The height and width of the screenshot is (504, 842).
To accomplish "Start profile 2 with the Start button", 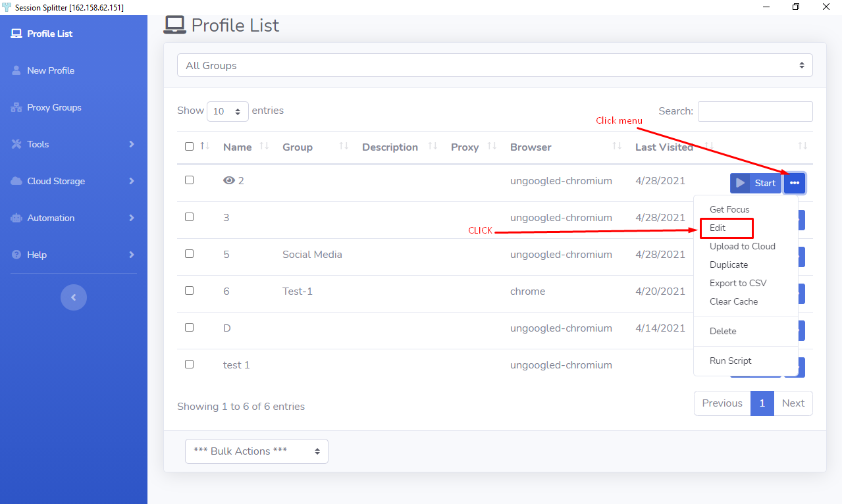I will 756,183.
